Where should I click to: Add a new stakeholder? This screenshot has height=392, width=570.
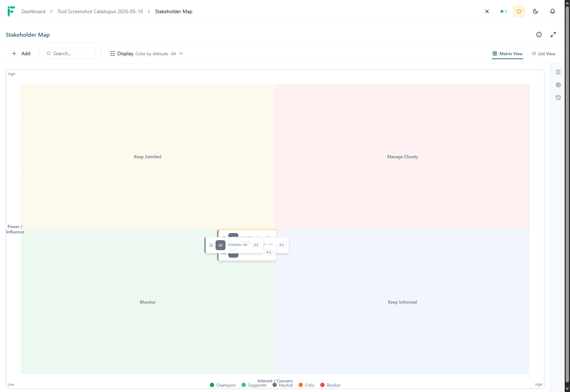pyautogui.click(x=21, y=53)
